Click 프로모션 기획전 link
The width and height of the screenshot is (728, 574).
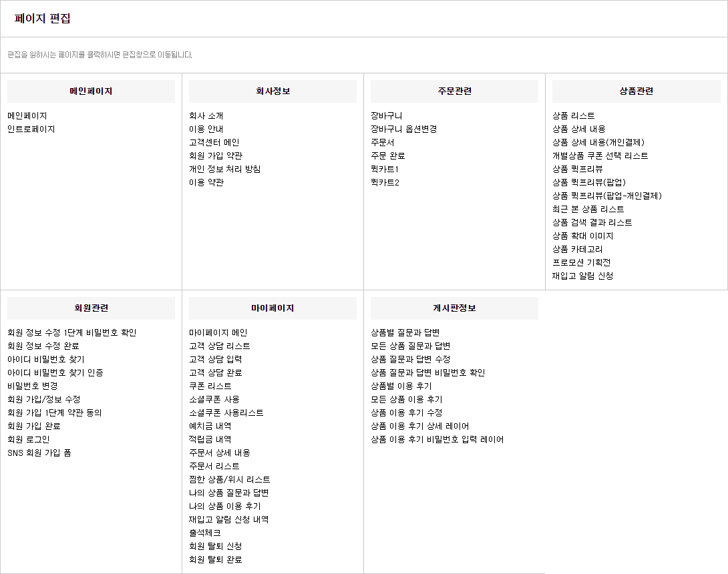[x=581, y=263]
